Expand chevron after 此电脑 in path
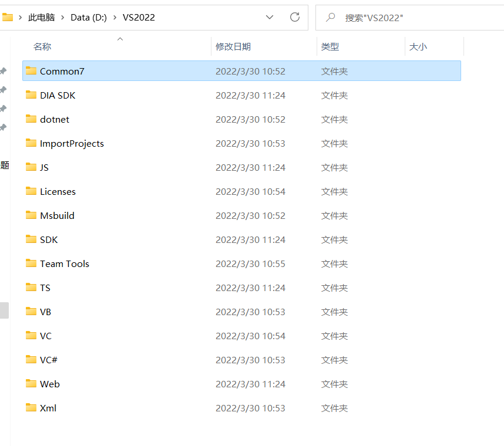The height and width of the screenshot is (446, 504). coord(62,18)
